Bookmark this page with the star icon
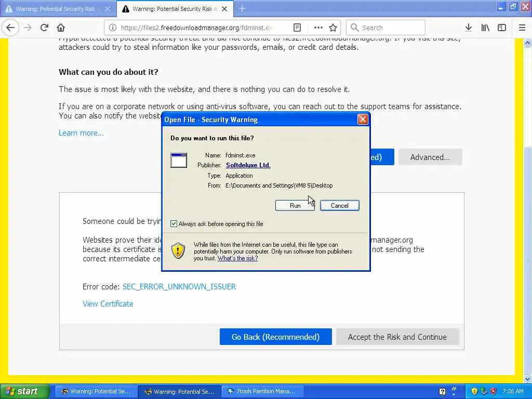Image resolution: width=532 pixels, height=399 pixels. click(333, 28)
